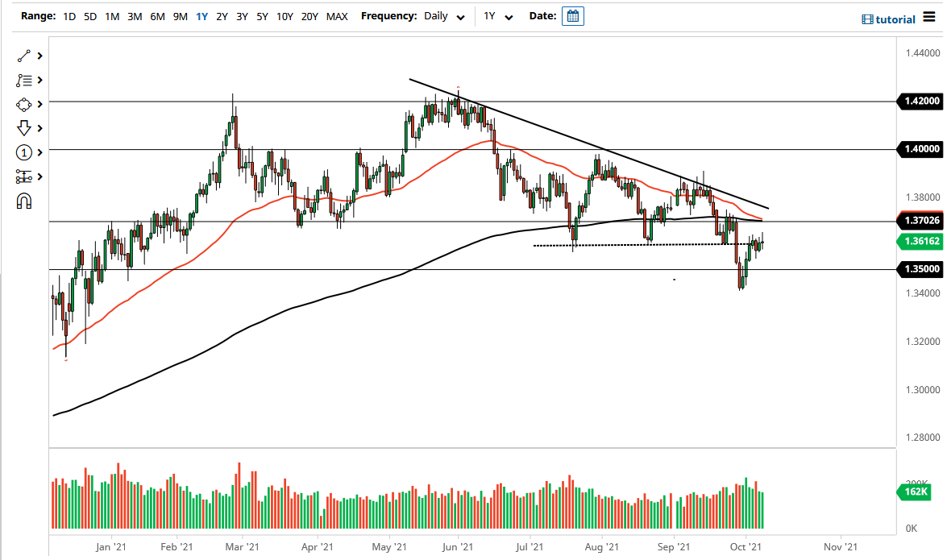Open the tutorial link
The width and height of the screenshot is (947, 560).
[888, 19]
